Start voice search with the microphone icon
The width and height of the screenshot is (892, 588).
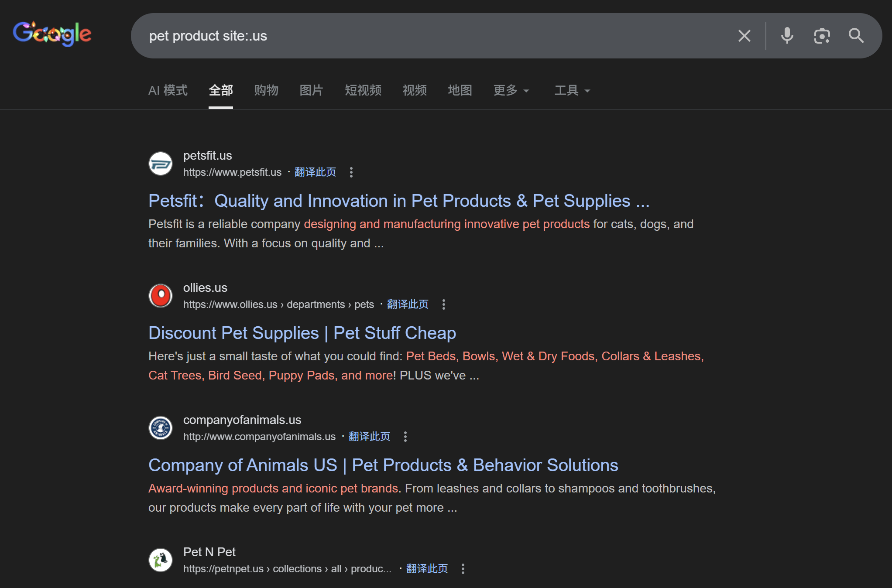pyautogui.click(x=787, y=36)
